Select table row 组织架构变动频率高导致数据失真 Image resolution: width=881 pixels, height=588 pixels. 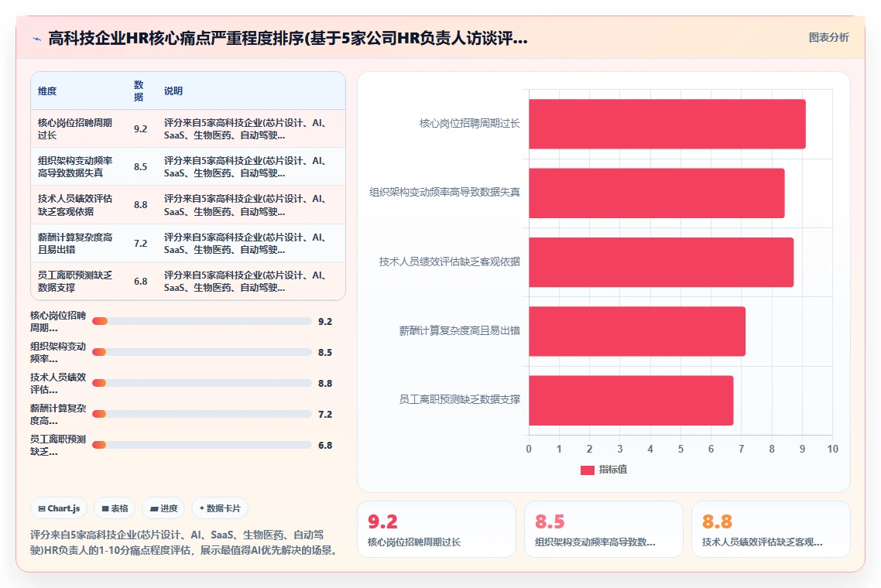[187, 167]
